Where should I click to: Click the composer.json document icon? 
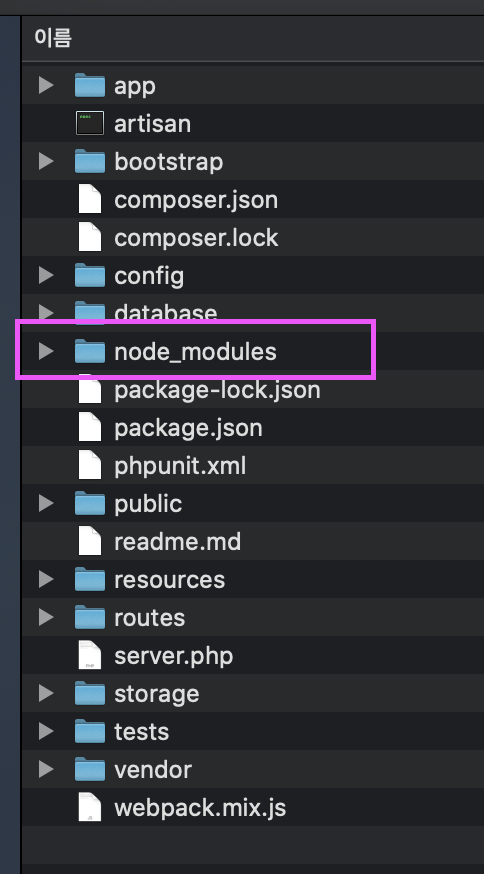click(x=90, y=200)
